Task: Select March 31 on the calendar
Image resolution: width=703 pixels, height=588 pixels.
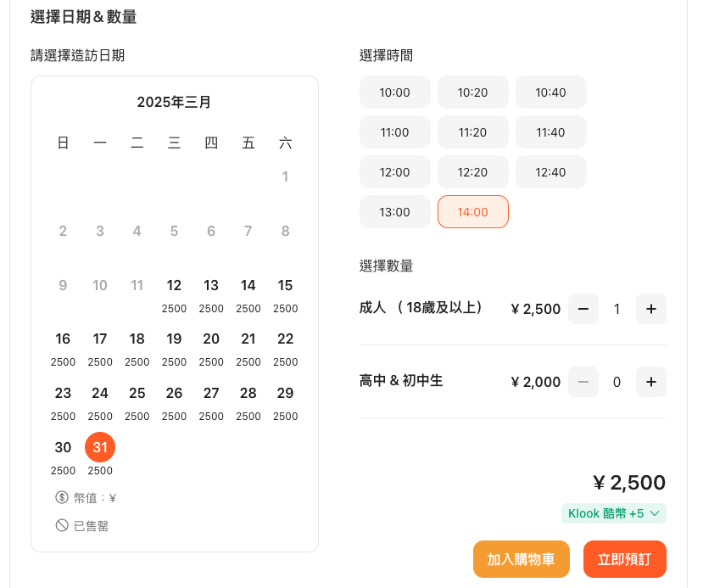Action: 100,447
